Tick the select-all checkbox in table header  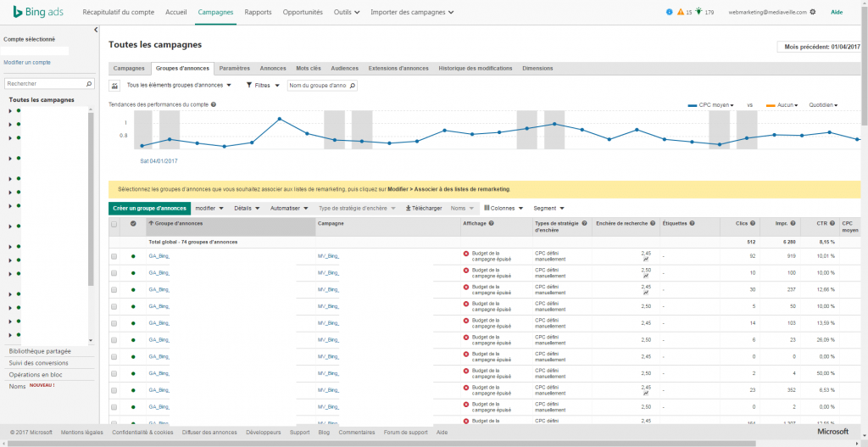click(114, 224)
